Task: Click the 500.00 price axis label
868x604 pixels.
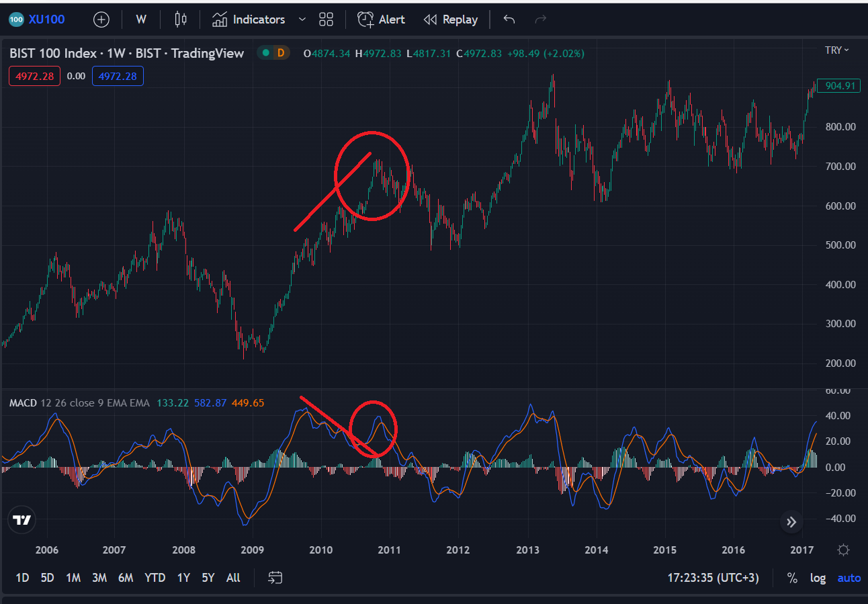Action: [x=840, y=245]
